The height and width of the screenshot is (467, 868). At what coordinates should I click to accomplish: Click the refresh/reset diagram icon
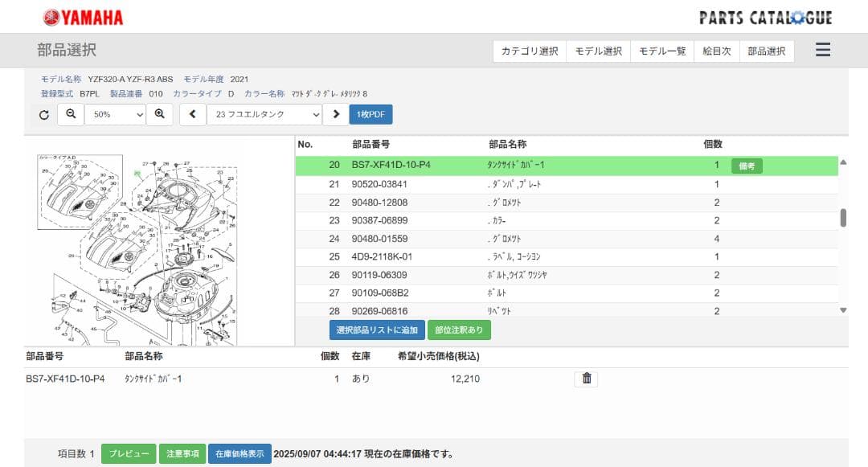click(x=44, y=115)
